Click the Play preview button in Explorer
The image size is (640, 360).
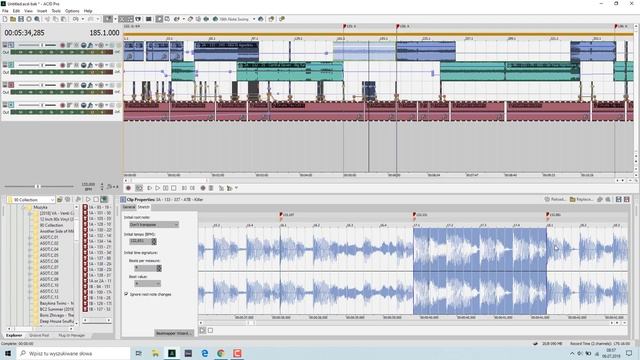(x=88, y=199)
